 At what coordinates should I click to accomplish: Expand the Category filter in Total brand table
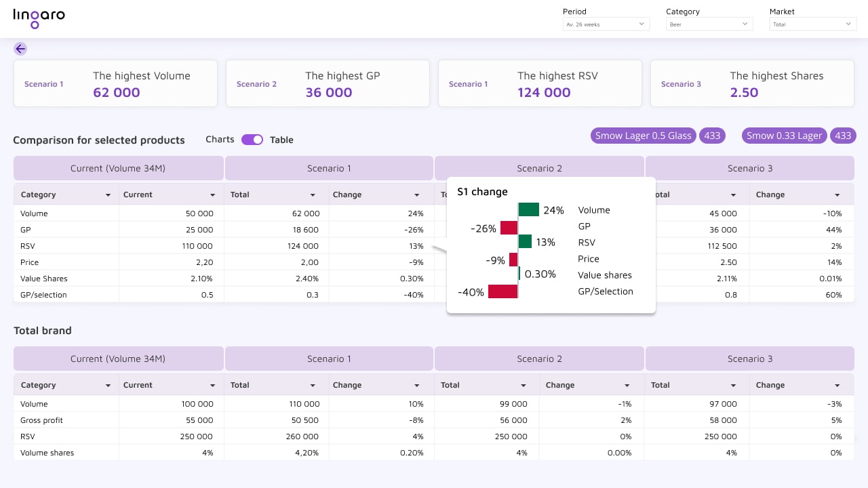point(107,385)
